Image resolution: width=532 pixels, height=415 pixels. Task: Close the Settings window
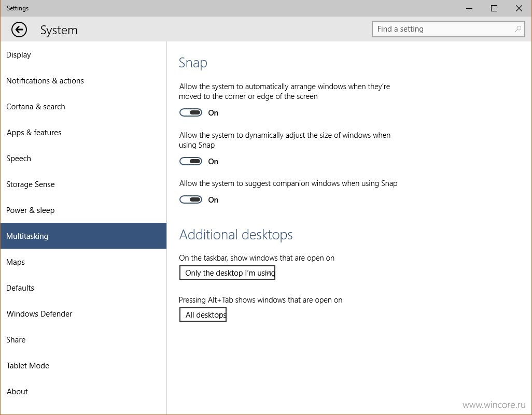pos(519,8)
